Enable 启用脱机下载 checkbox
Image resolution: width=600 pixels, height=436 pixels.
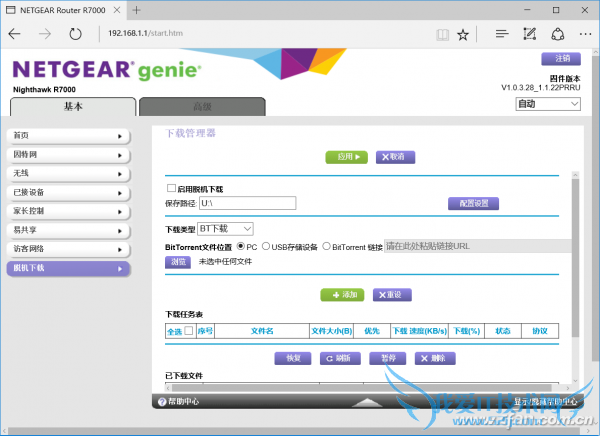171,188
